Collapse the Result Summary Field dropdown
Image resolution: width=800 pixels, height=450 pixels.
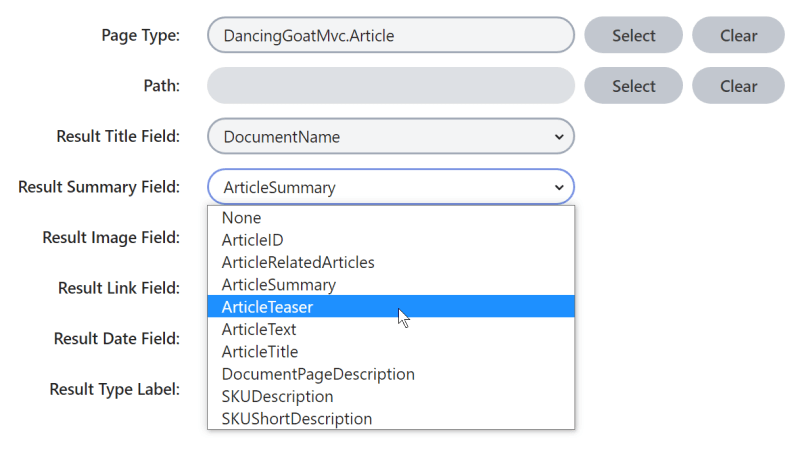[x=390, y=187]
